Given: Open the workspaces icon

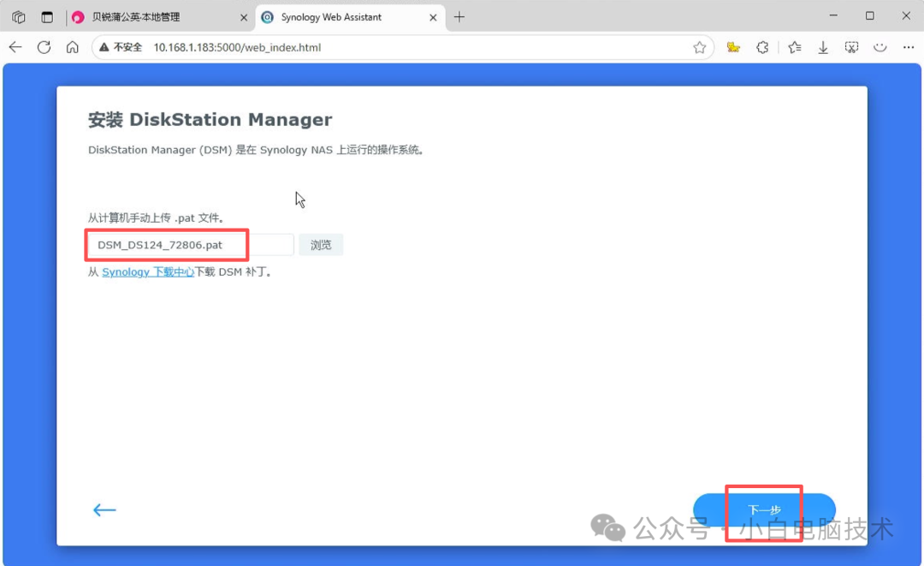Looking at the screenshot, I should tap(18, 17).
